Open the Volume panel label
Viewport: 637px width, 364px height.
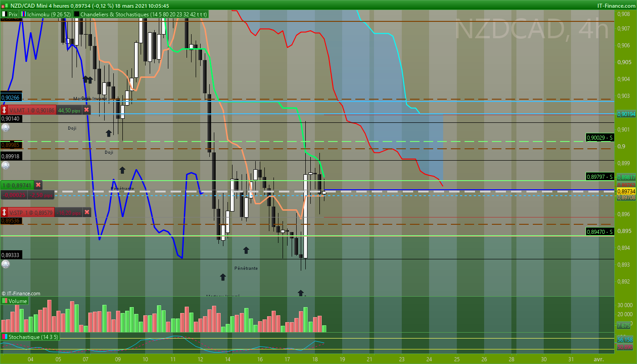point(17,301)
